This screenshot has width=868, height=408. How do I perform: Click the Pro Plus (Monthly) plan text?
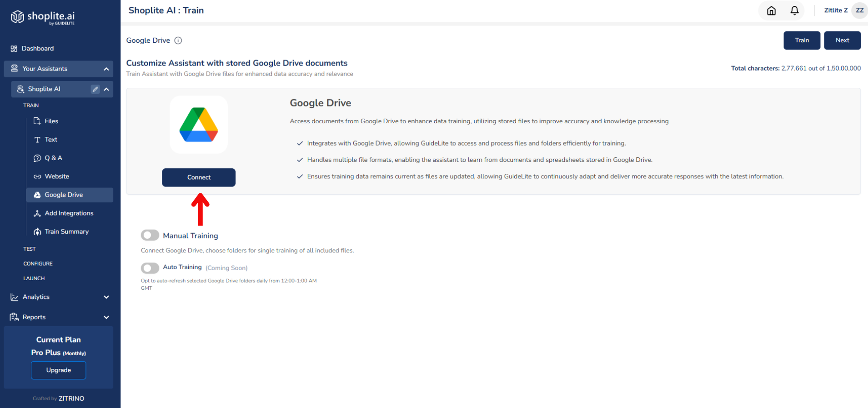(58, 353)
